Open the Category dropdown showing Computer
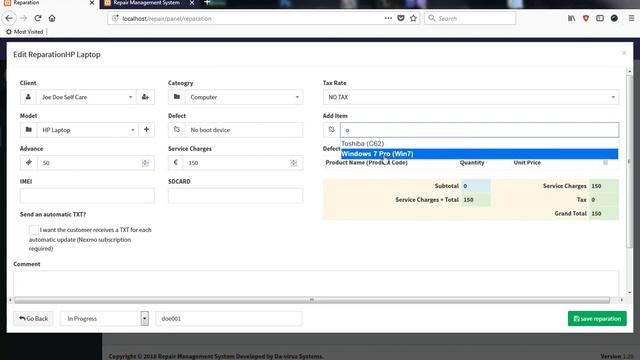The image size is (640, 360). [244, 97]
